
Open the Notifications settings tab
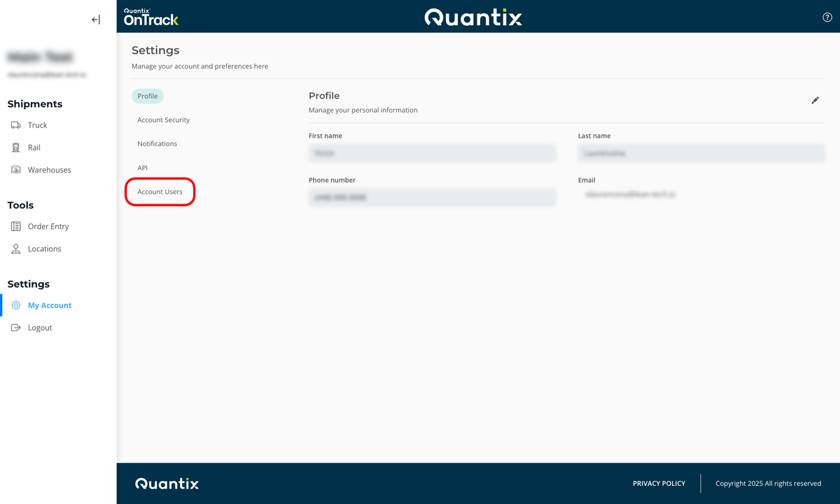pyautogui.click(x=157, y=143)
